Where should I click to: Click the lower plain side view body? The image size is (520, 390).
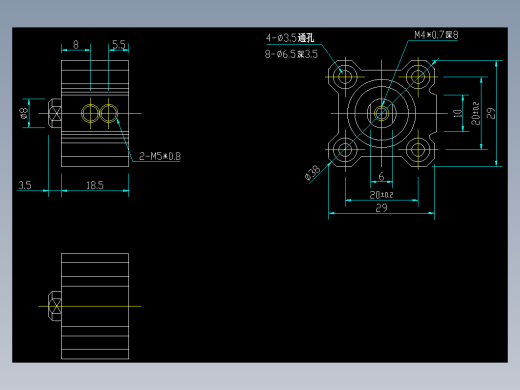click(95, 306)
